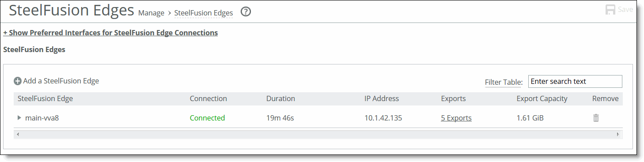Sort by the SteelFusion Edge column header
Image resolution: width=644 pixels, height=162 pixels.
45,98
